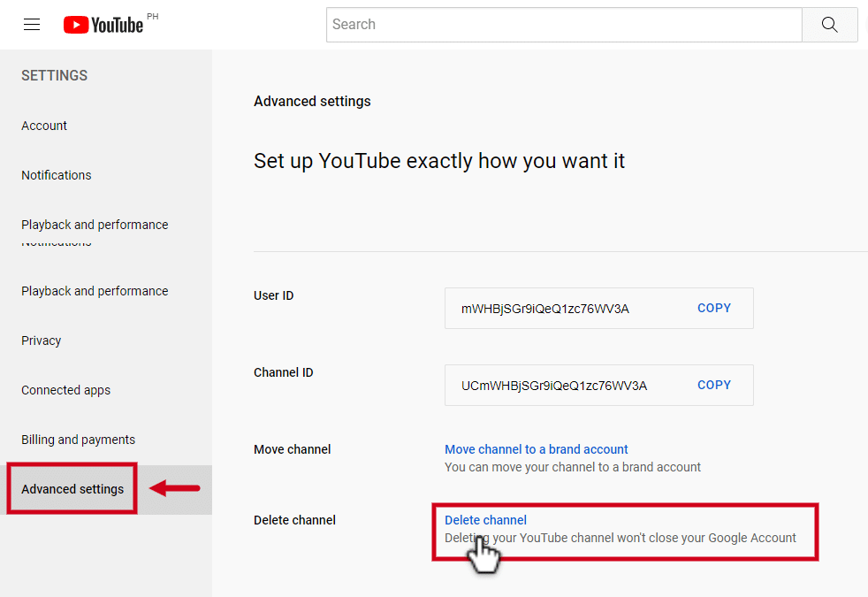Open Connected apps settings
Image resolution: width=868 pixels, height=597 pixels.
point(66,390)
